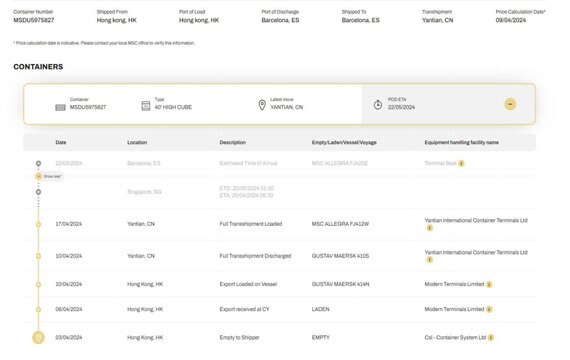The image size is (570, 360).
Task: Click the Port of Discharge value Barcelona, ES
Action: 280,20
